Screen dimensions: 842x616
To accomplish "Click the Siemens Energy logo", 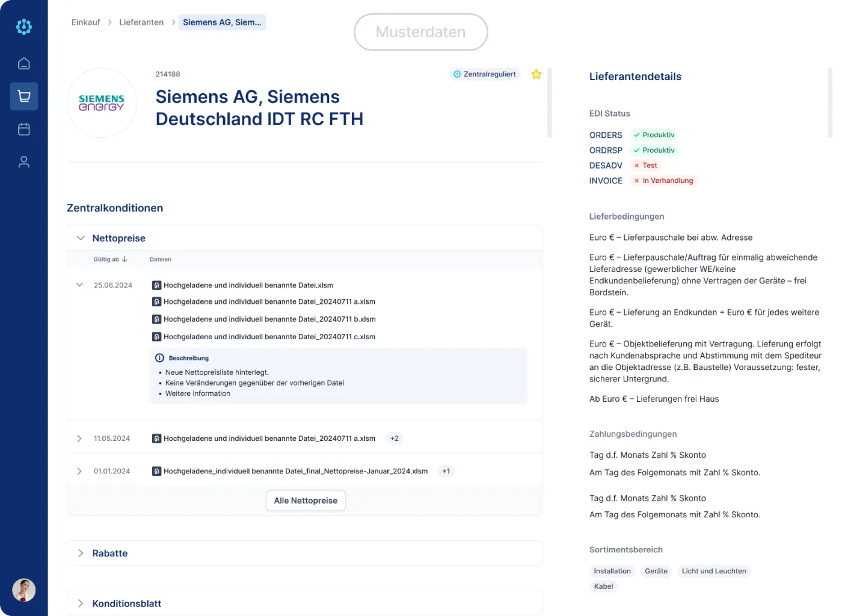I will pyautogui.click(x=102, y=103).
